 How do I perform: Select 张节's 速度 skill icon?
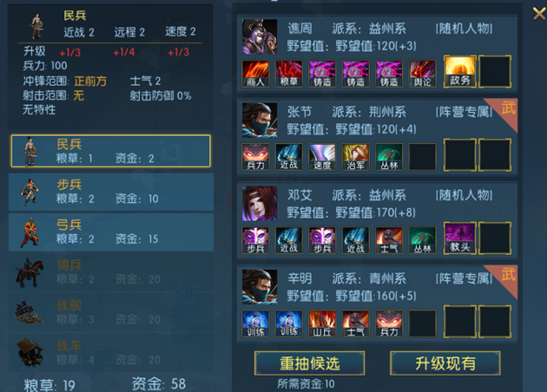[x=322, y=157]
